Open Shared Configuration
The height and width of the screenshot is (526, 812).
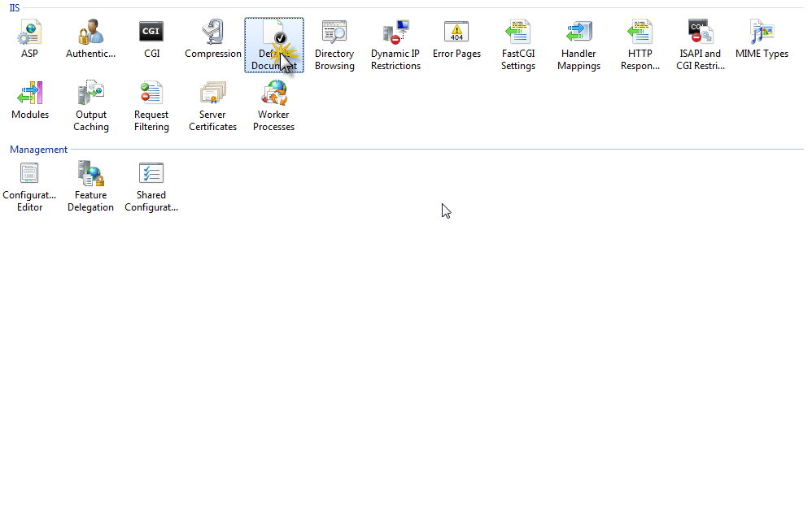pos(151,187)
